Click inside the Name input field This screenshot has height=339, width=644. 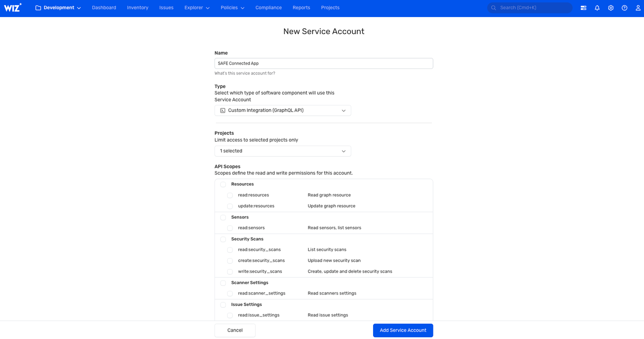(x=323, y=63)
